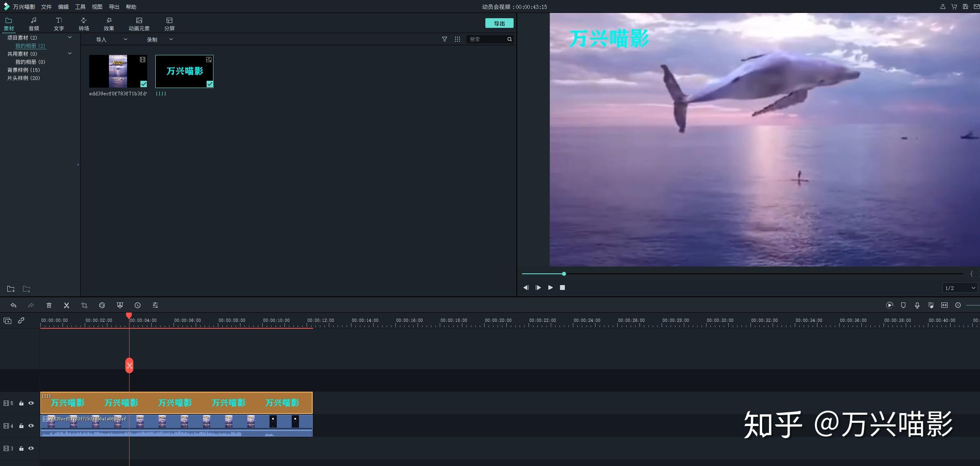
Task: Click the voiceover microphone icon
Action: point(917,305)
